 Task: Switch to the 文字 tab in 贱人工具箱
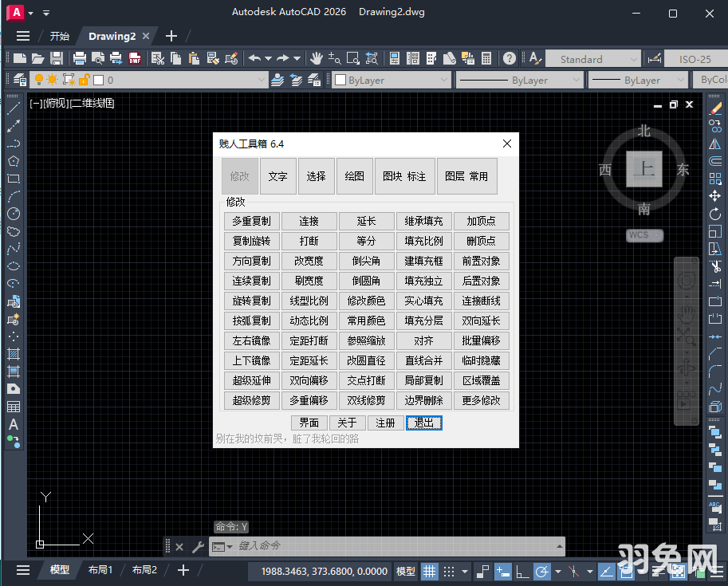click(277, 176)
